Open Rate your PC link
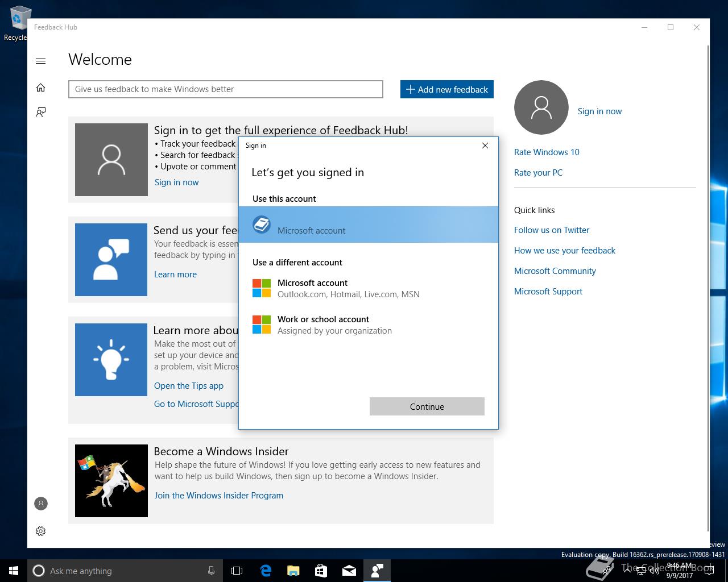Screen dimensions: 728x582 538,173
